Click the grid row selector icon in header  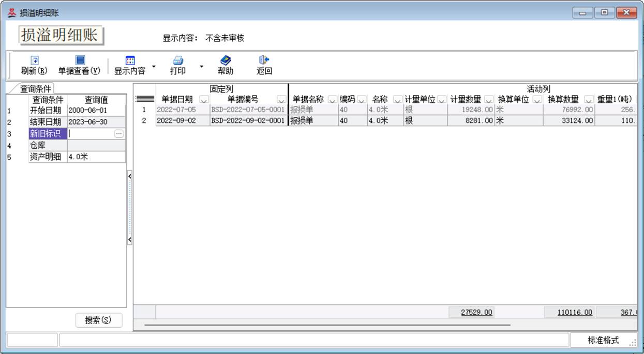pos(144,99)
